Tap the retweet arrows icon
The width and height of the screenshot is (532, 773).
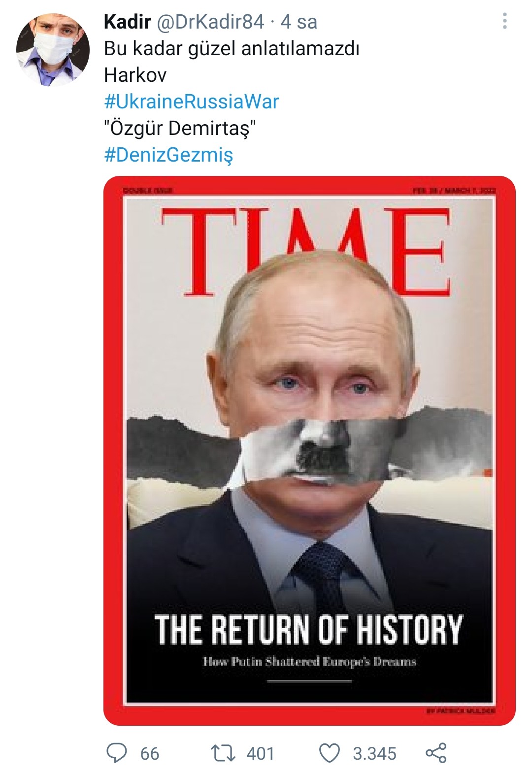pyautogui.click(x=223, y=753)
